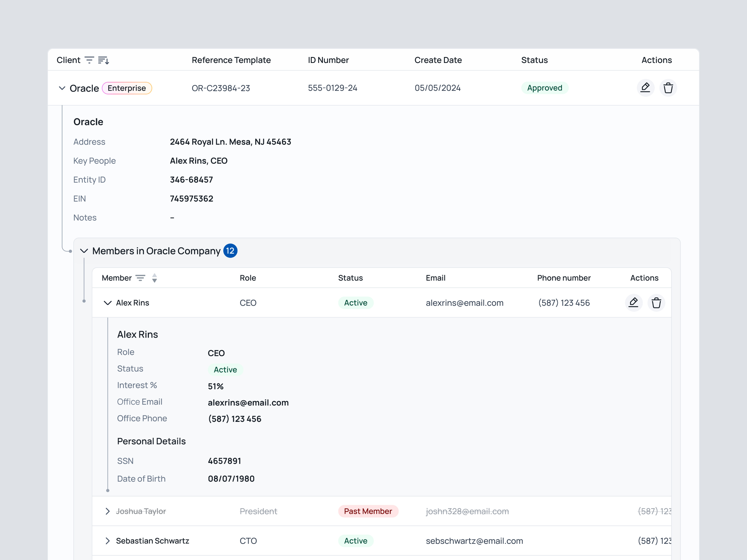Click the filter icon next to Member header
Image resolution: width=747 pixels, height=560 pixels.
click(x=141, y=278)
